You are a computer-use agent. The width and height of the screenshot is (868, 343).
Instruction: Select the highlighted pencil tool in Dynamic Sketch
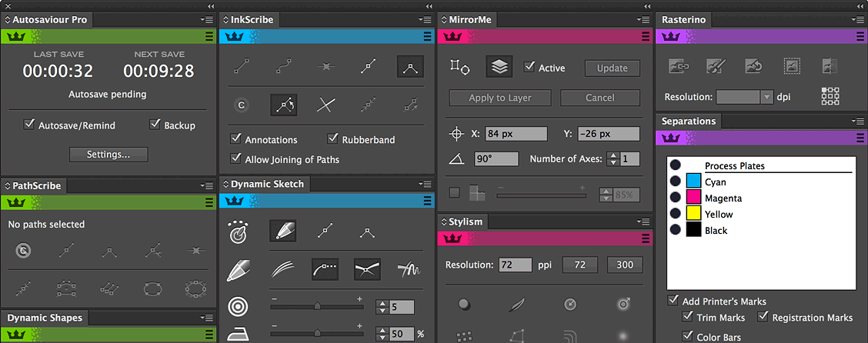283,231
